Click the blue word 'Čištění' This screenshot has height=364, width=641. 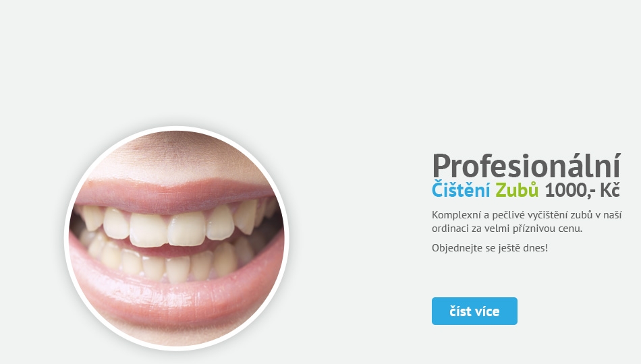tap(461, 190)
